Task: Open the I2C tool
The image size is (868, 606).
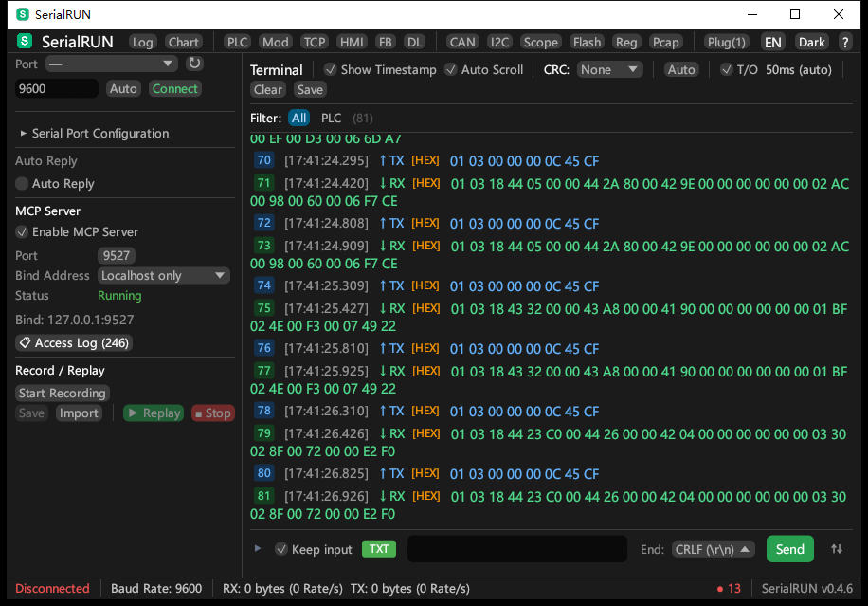Action: coord(499,42)
